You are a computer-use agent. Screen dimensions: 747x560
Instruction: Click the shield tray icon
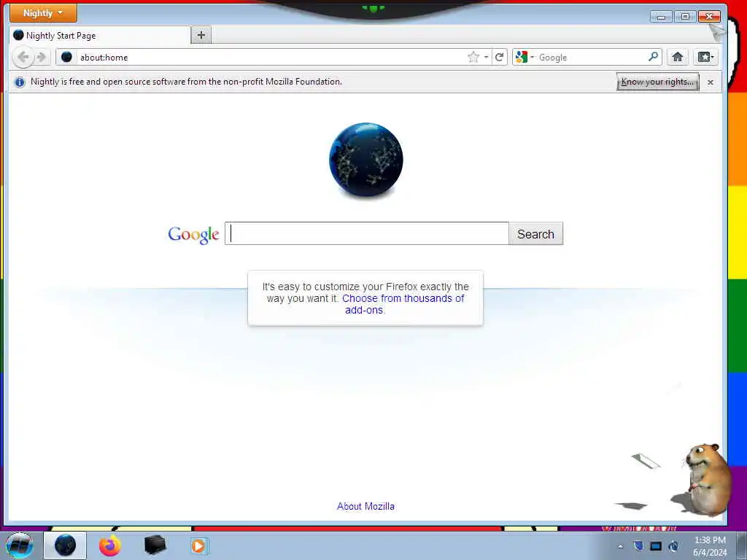coord(638,546)
